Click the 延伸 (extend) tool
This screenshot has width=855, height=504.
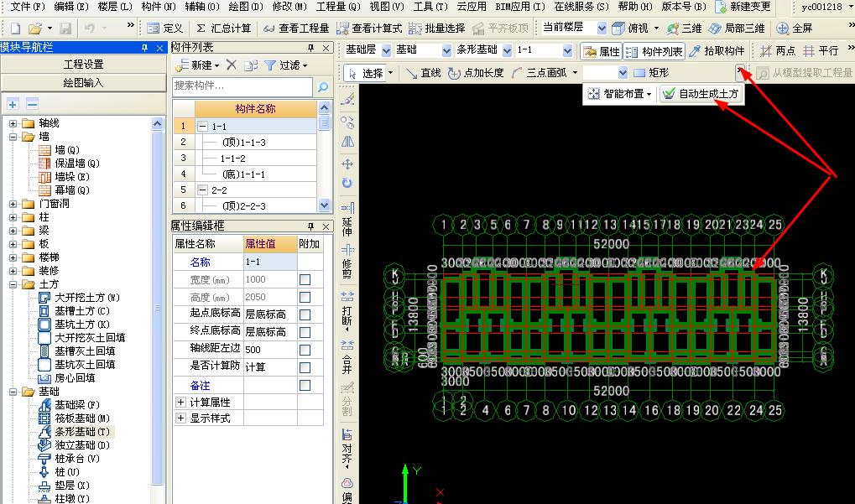click(347, 219)
